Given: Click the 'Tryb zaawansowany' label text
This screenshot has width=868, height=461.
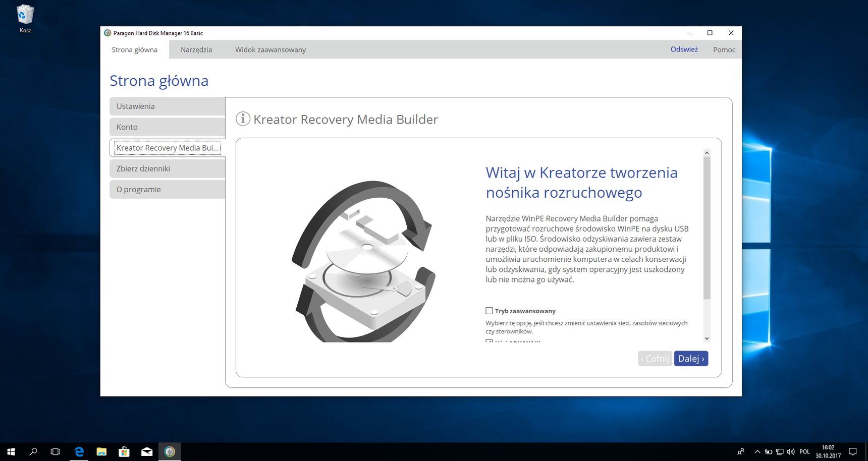Looking at the screenshot, I should [525, 311].
